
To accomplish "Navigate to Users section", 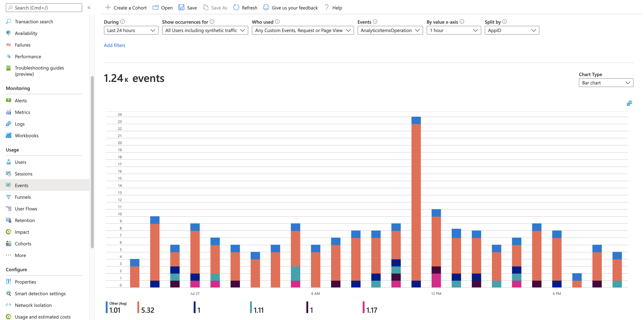I will point(21,162).
